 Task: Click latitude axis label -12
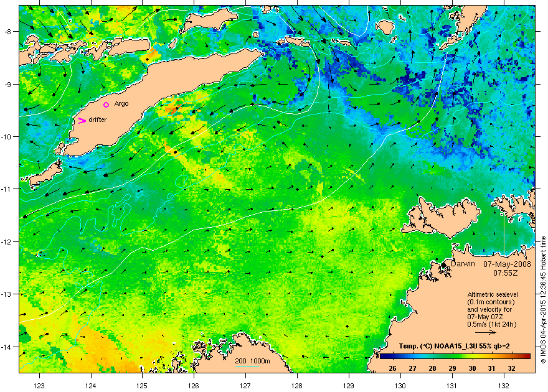click(x=7, y=241)
